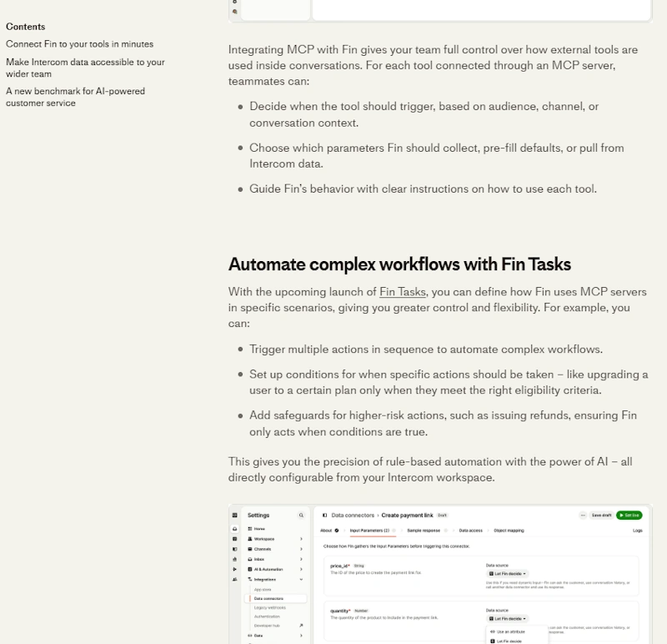This screenshot has width=667, height=644.
Task: Open 'Connect Fin to your tools in minutes' section
Action: click(x=79, y=44)
